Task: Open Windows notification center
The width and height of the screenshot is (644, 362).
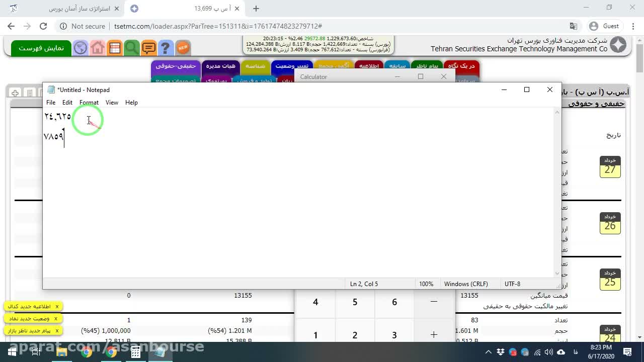Action: click(x=628, y=352)
